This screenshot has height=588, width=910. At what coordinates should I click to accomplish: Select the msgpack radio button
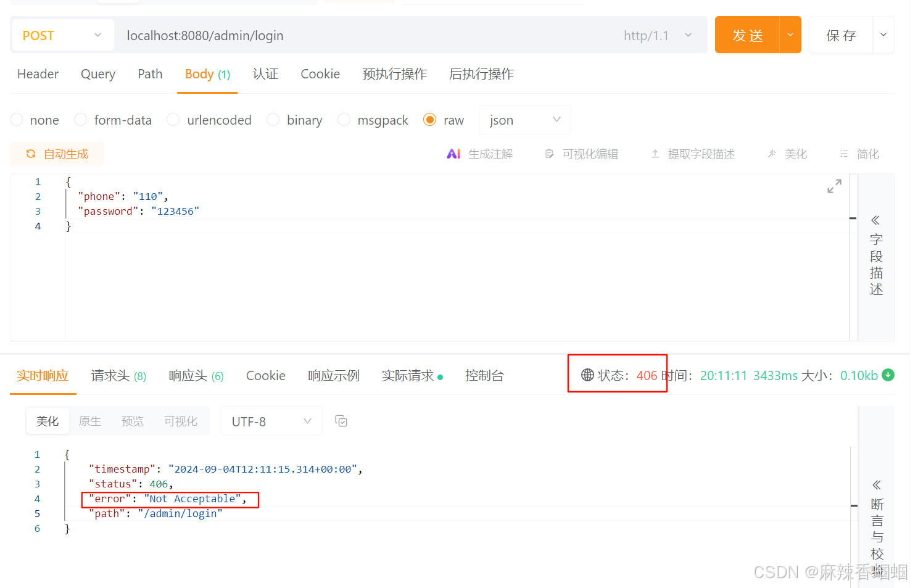click(x=344, y=120)
